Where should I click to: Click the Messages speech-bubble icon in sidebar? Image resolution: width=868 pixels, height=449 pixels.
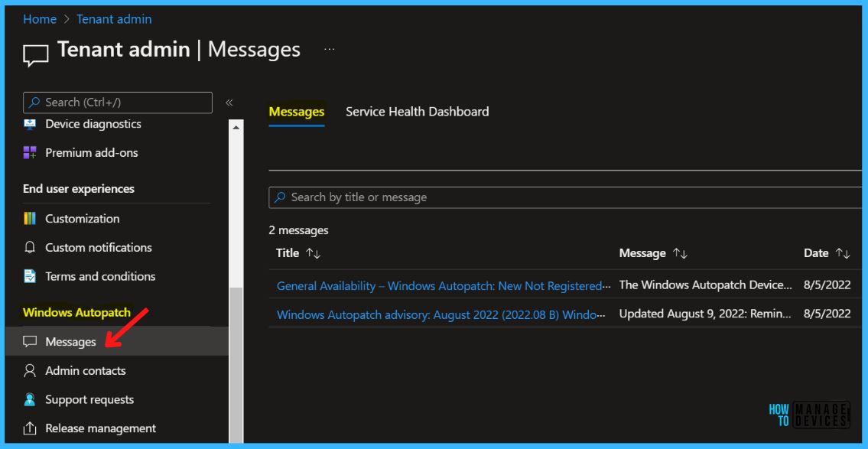pyautogui.click(x=30, y=342)
